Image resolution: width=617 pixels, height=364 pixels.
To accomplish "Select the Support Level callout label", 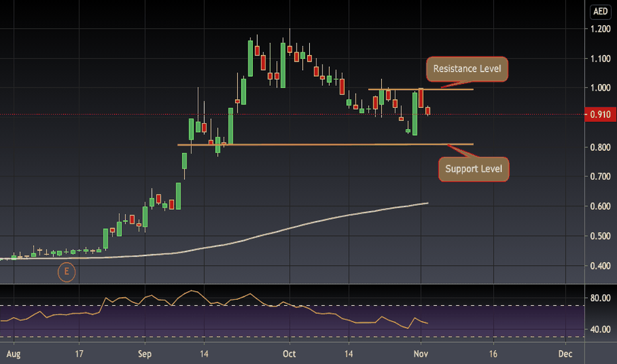I will coord(474,169).
